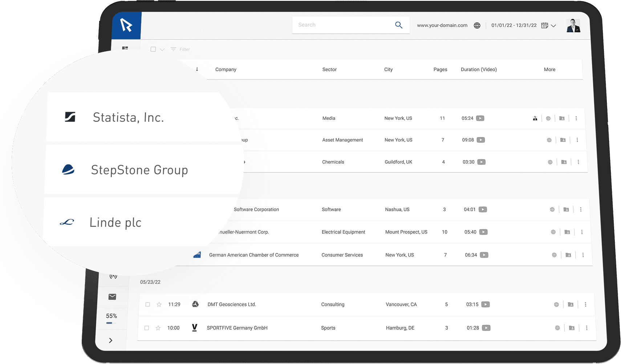Toggle the select-all checkbox near Filter
Screen dimensions: 621x364
pyautogui.click(x=153, y=49)
